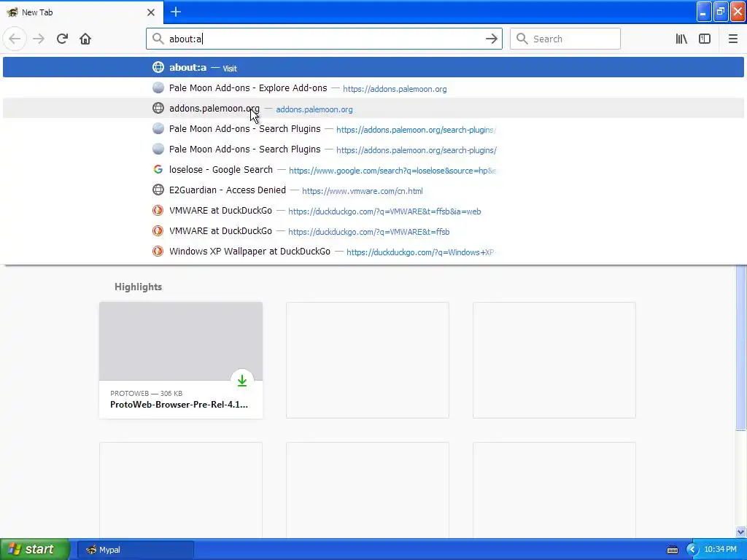The width and height of the screenshot is (747, 560).
Task: Click the Highlights section heading
Action: tap(138, 287)
